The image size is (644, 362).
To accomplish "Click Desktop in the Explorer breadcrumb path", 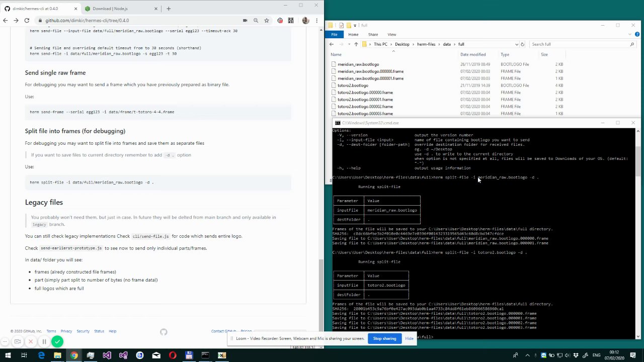I will point(402,44).
